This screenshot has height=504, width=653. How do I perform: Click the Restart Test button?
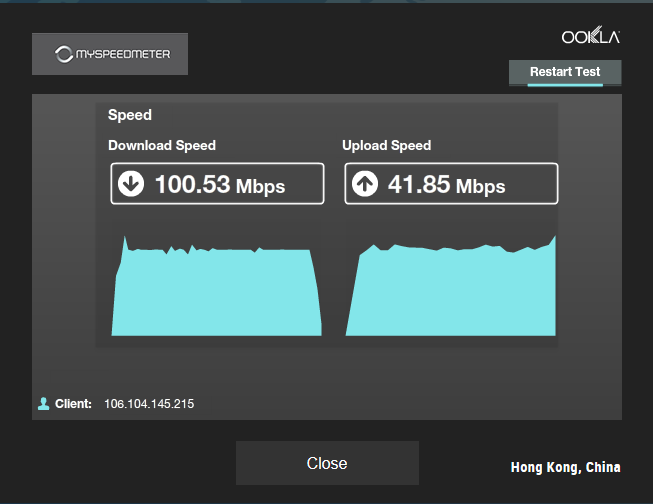pos(565,72)
